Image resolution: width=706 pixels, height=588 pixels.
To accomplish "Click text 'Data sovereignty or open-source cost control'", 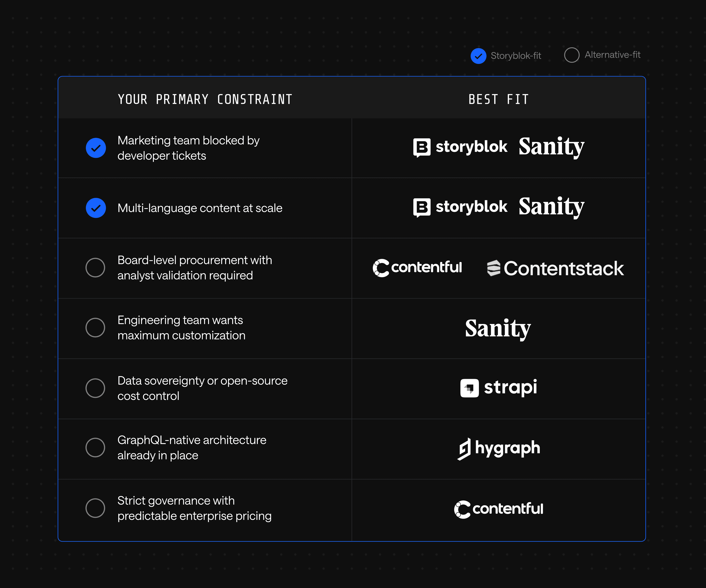I will point(202,388).
